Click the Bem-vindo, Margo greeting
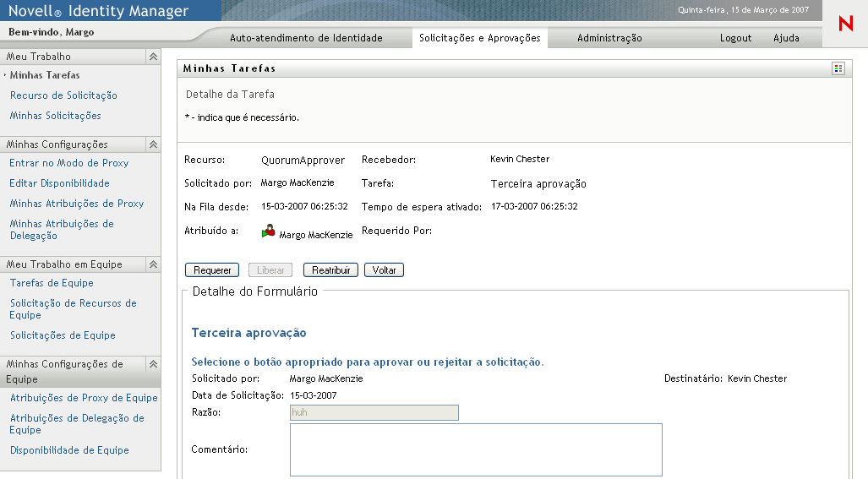 point(51,32)
